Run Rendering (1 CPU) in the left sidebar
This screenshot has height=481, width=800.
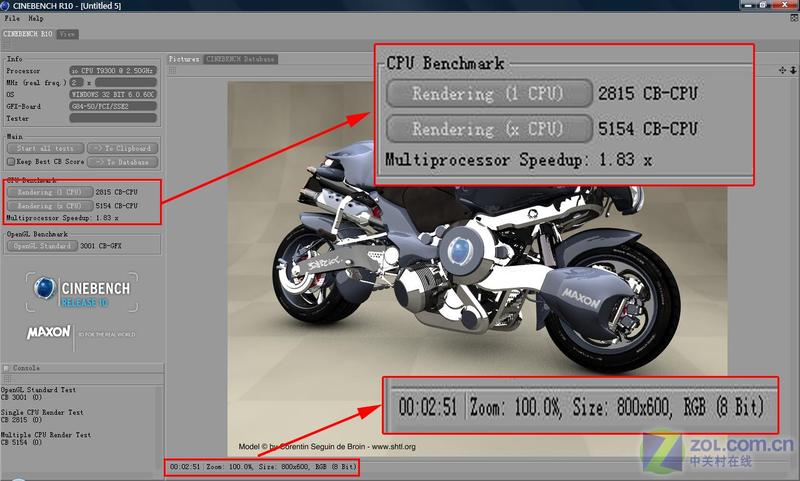pos(49,192)
